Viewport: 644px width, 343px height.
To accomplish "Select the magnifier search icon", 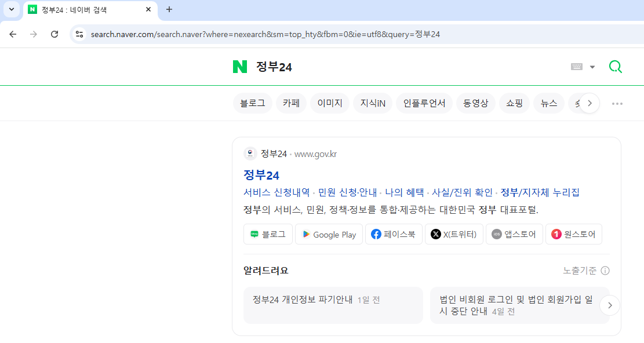I will click(x=615, y=66).
